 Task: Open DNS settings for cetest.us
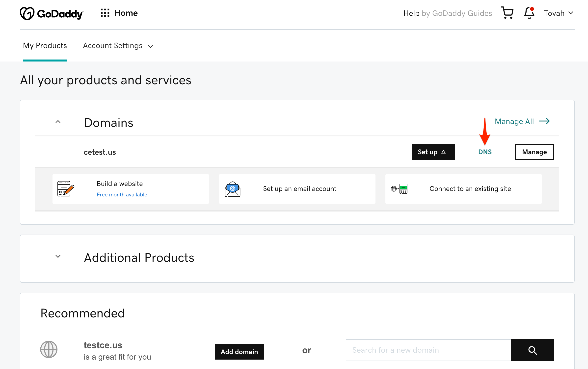tap(485, 152)
